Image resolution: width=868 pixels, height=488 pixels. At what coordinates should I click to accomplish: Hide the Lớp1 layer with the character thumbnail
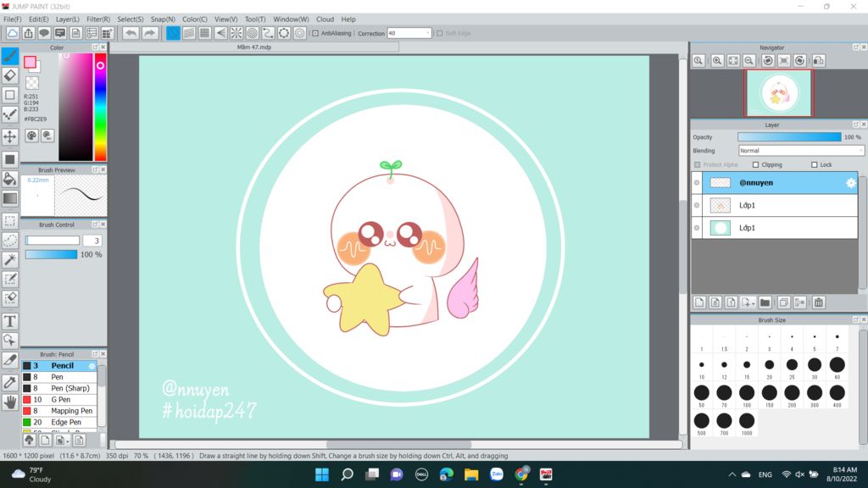pos(697,205)
